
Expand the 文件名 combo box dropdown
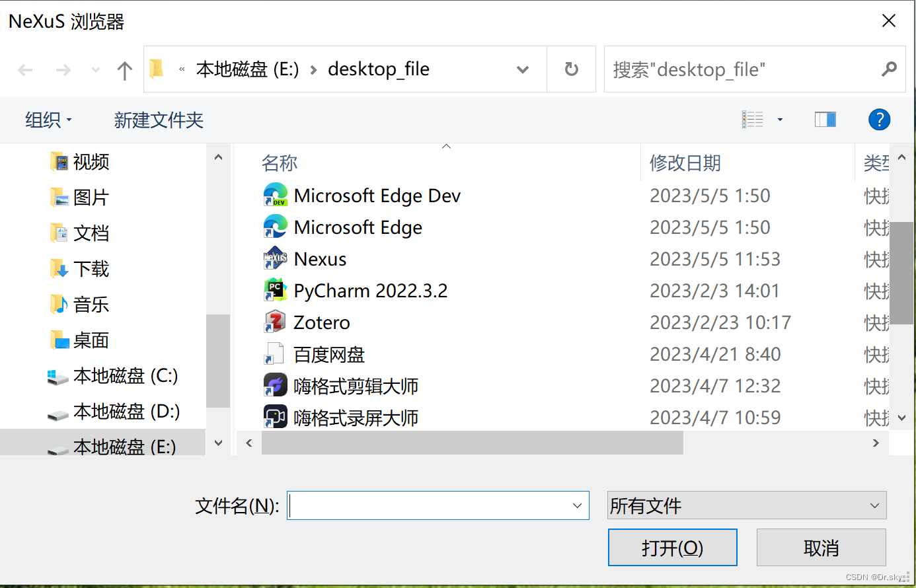(x=577, y=506)
